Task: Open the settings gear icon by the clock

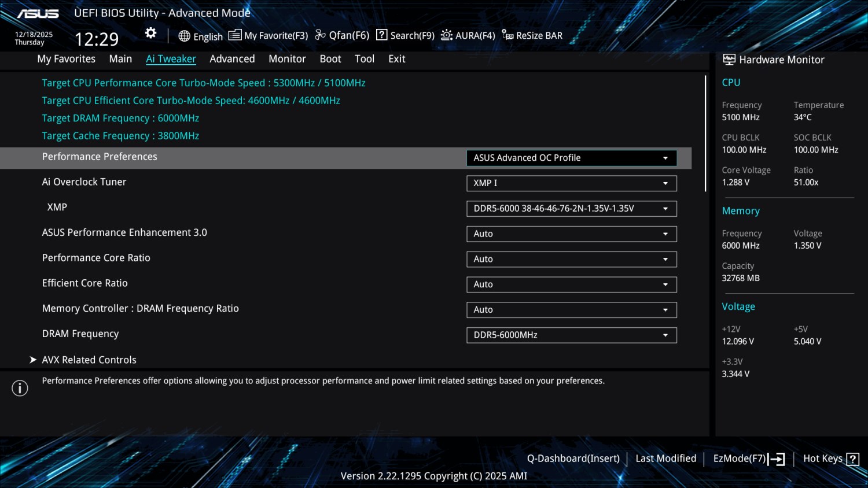Action: 150,33
